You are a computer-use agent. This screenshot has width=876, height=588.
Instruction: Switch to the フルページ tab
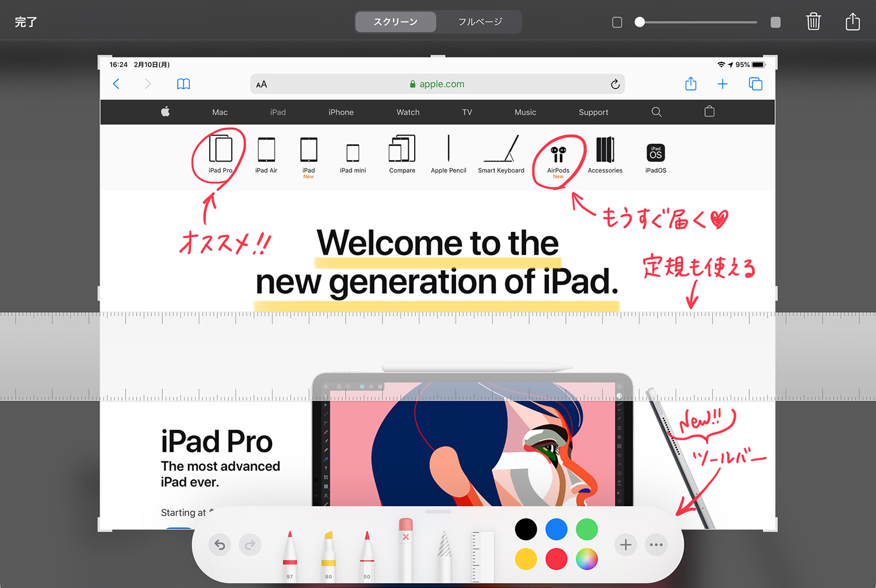click(x=479, y=22)
